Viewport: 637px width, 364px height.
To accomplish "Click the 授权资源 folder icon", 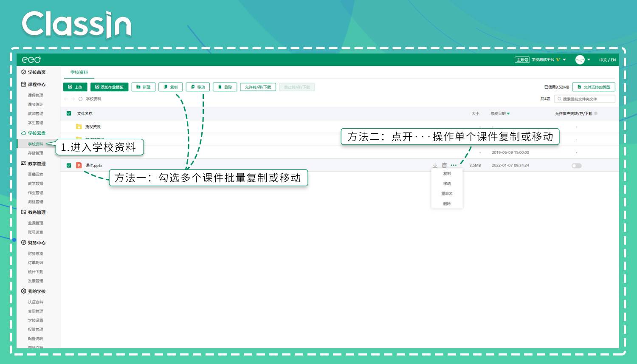I will [79, 127].
